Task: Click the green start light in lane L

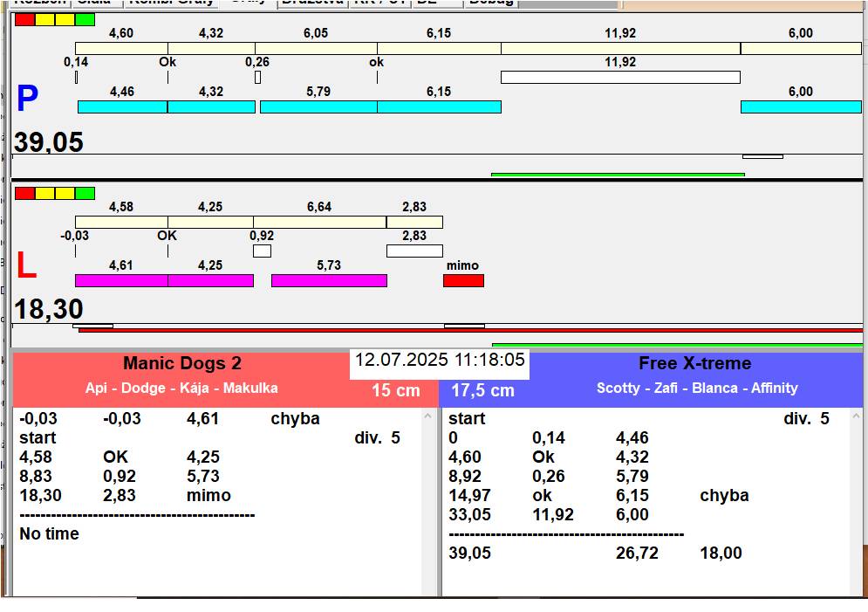Action: (85, 193)
